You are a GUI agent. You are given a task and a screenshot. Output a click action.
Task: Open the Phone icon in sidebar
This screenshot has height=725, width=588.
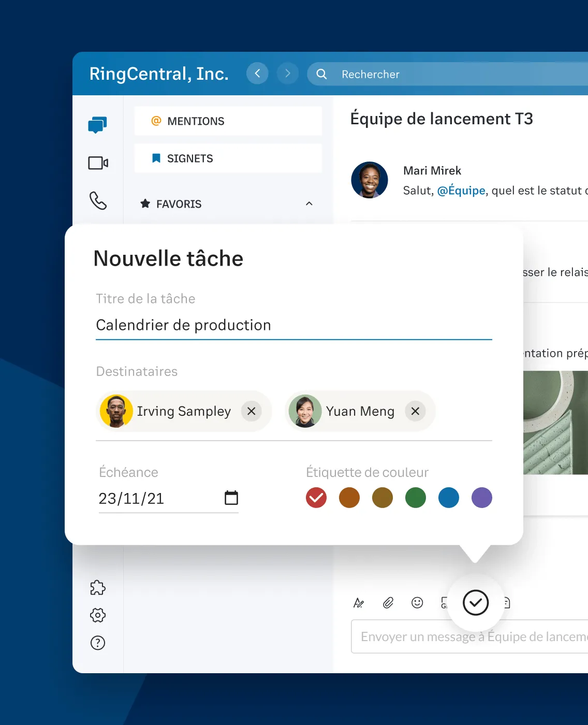point(98,201)
